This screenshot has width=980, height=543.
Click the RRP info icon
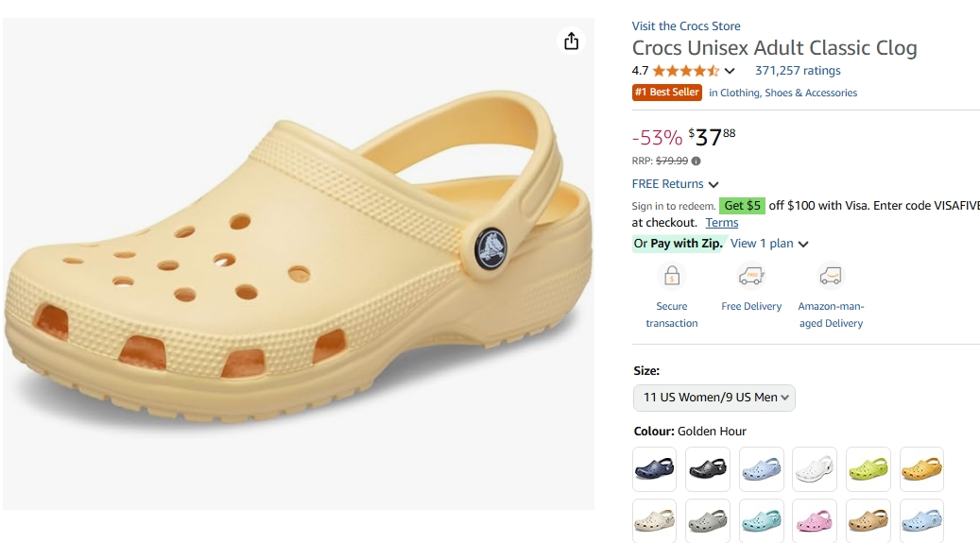696,161
